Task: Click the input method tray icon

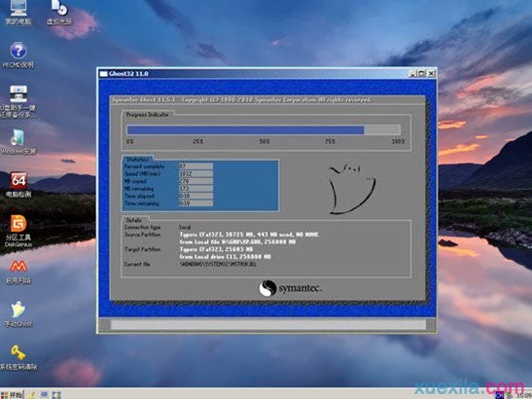Action: click(499, 395)
